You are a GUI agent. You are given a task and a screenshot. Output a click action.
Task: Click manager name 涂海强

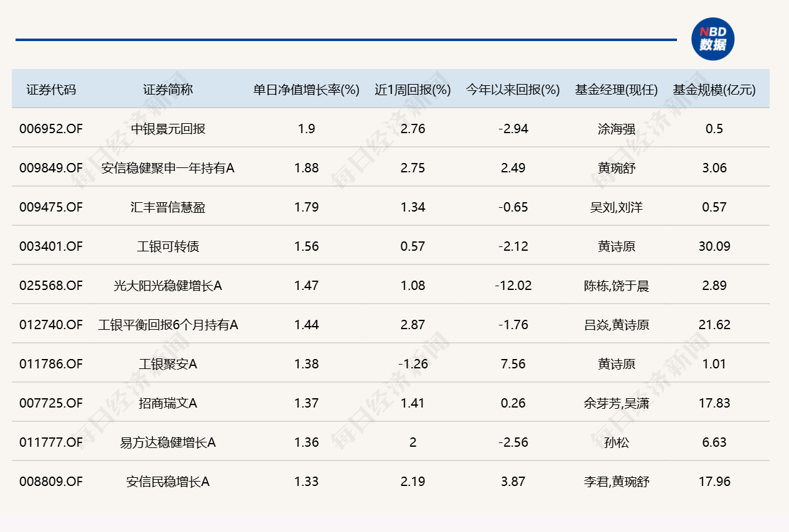point(616,129)
